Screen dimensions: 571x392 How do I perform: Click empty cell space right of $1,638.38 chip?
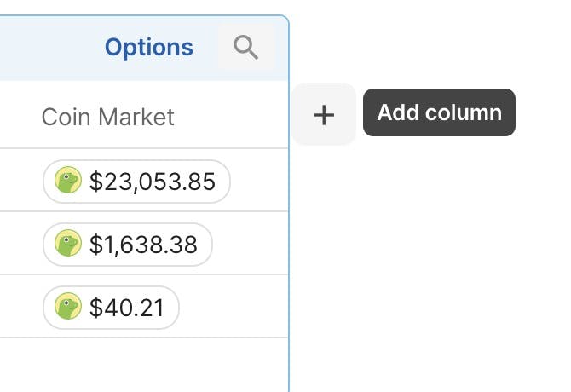point(251,244)
